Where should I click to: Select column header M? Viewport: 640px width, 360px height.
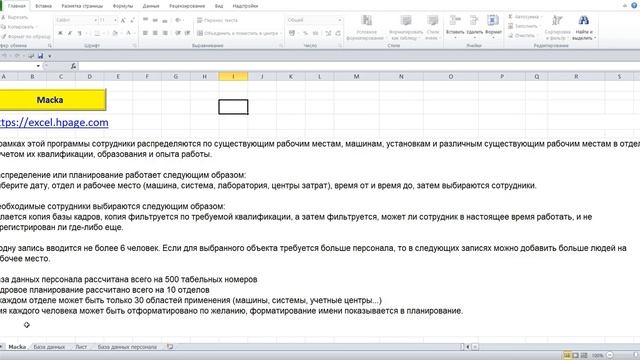pyautogui.click(x=356, y=76)
